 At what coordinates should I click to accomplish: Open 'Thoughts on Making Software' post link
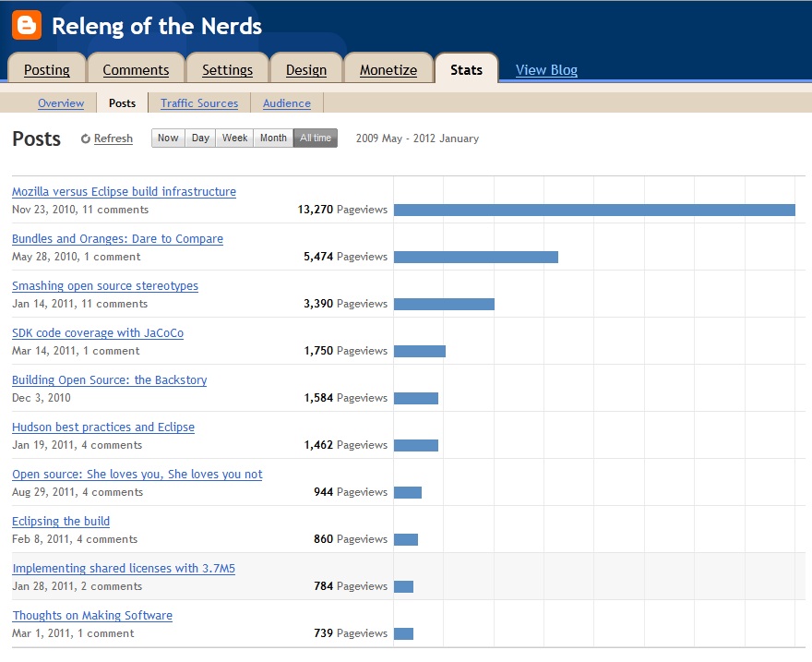tap(92, 616)
